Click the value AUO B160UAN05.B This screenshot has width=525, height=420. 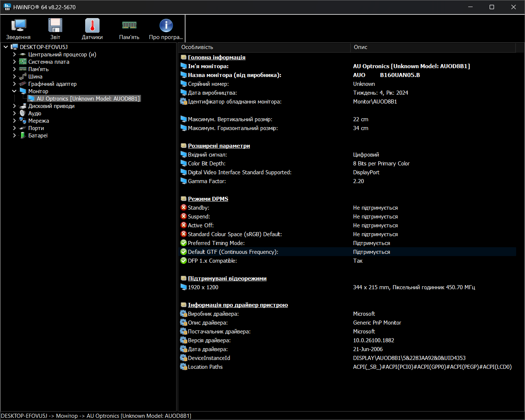point(386,75)
